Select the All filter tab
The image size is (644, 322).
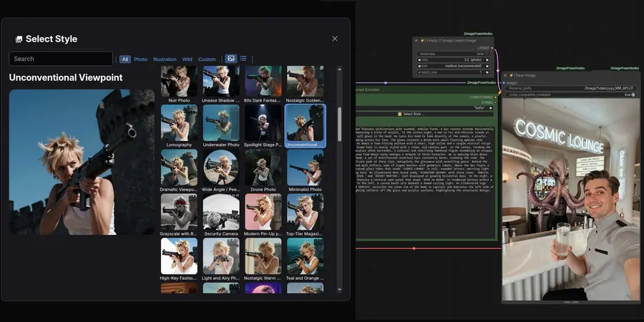[125, 59]
